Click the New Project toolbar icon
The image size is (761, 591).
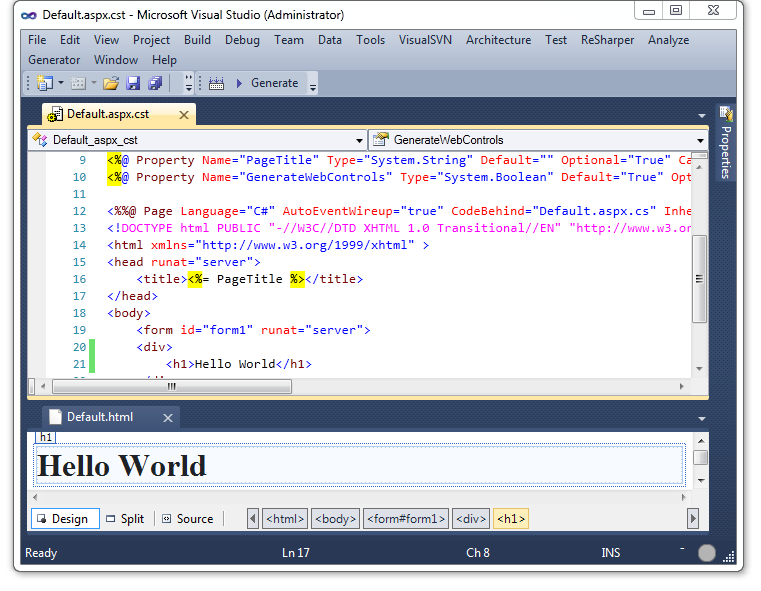point(45,83)
